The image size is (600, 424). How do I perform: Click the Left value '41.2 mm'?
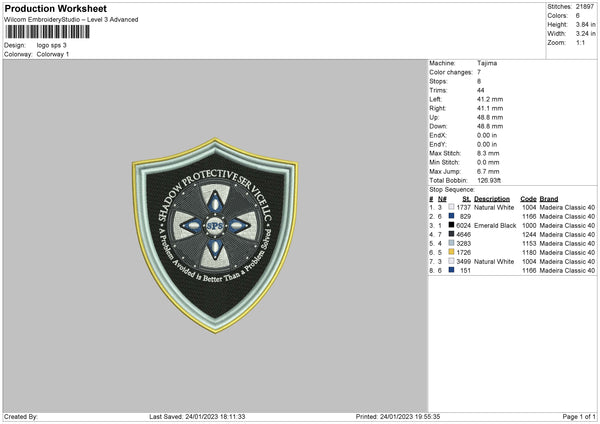click(490, 99)
